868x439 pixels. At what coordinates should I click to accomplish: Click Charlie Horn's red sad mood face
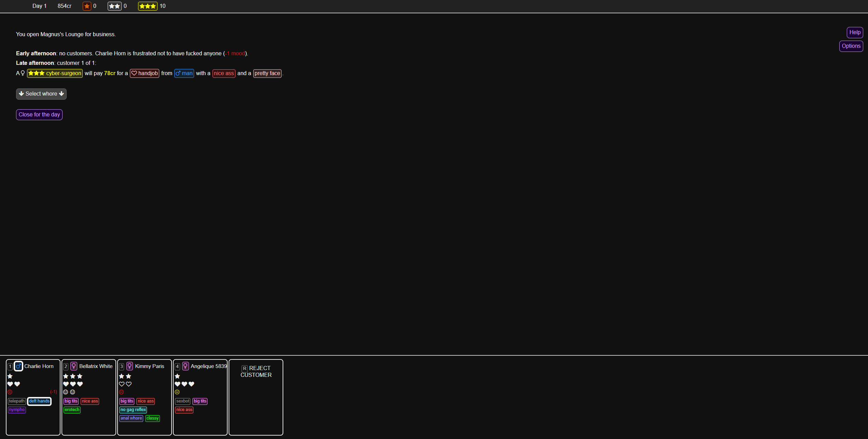(x=10, y=392)
